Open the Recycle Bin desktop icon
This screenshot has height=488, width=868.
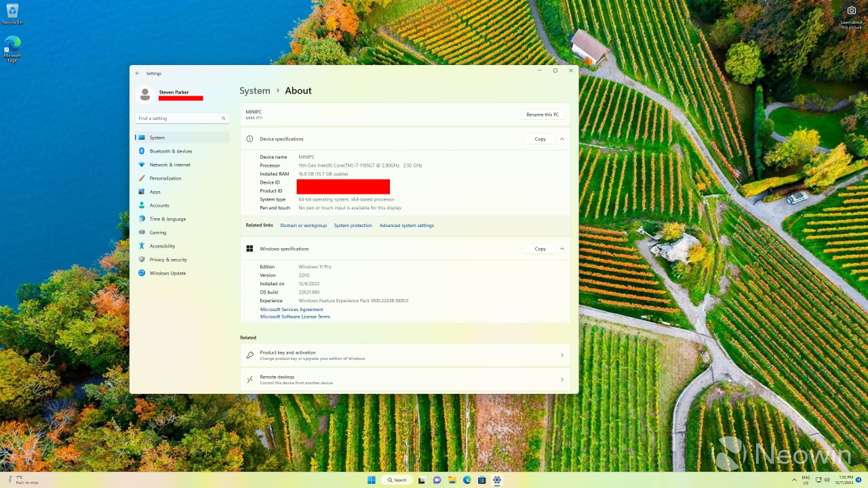[12, 14]
